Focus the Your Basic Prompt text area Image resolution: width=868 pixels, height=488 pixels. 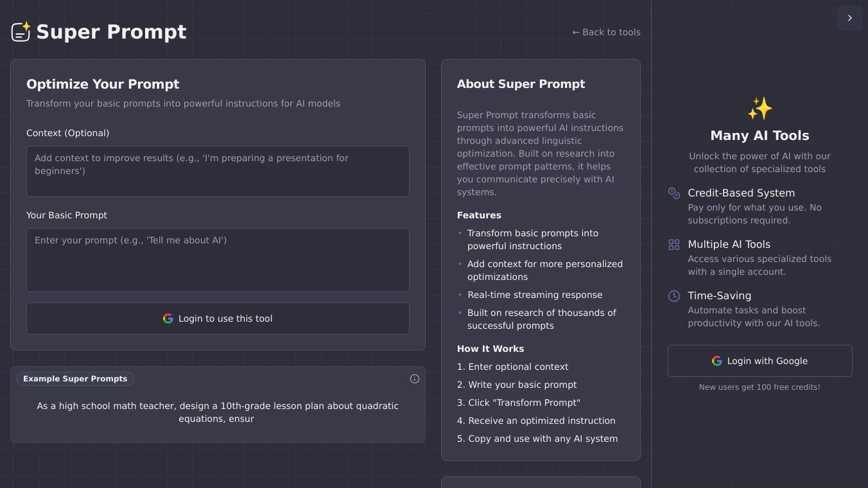[218, 260]
